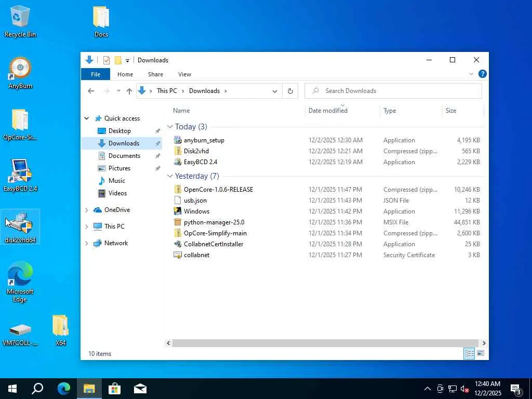The image size is (532, 399).
Task: Open the Recycle Bin desktop icon
Action: [x=20, y=21]
